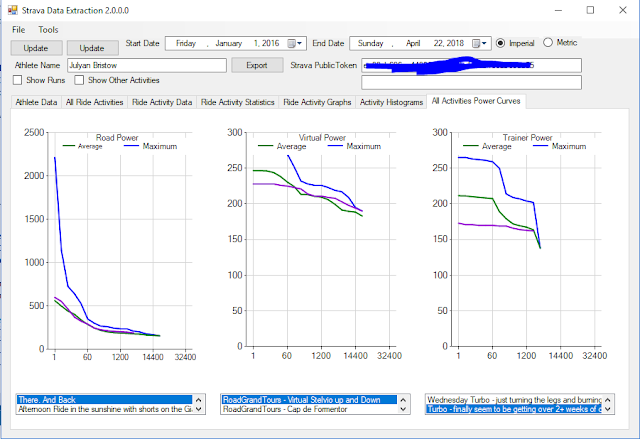This screenshot has height=439, width=640.
Task: Click down arrow of virtual ride list
Action: (403, 409)
